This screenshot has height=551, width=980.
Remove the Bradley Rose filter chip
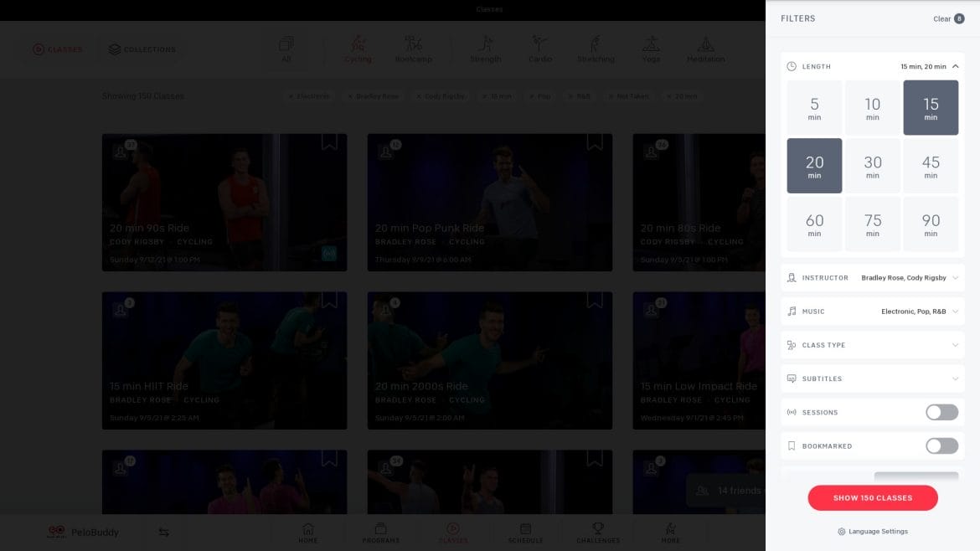350,96
